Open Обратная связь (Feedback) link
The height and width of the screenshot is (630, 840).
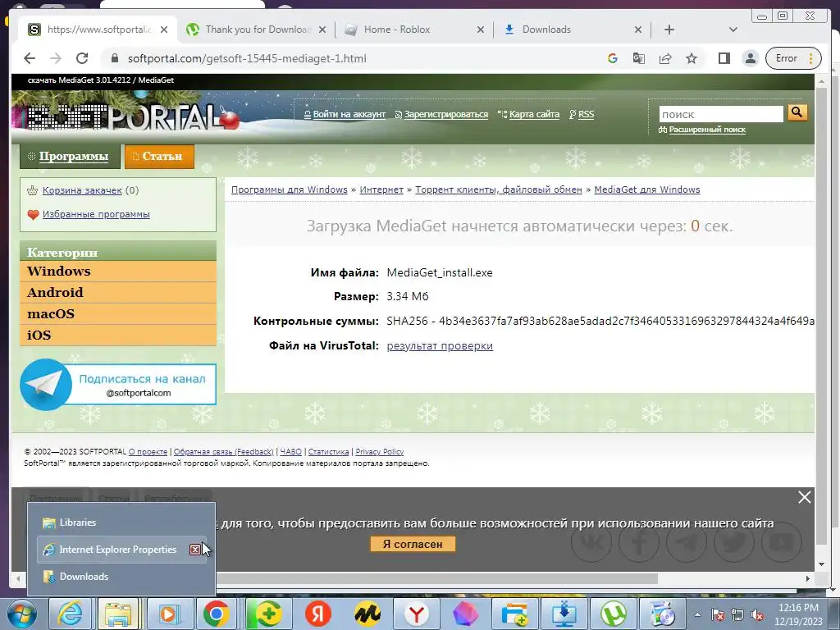click(223, 452)
